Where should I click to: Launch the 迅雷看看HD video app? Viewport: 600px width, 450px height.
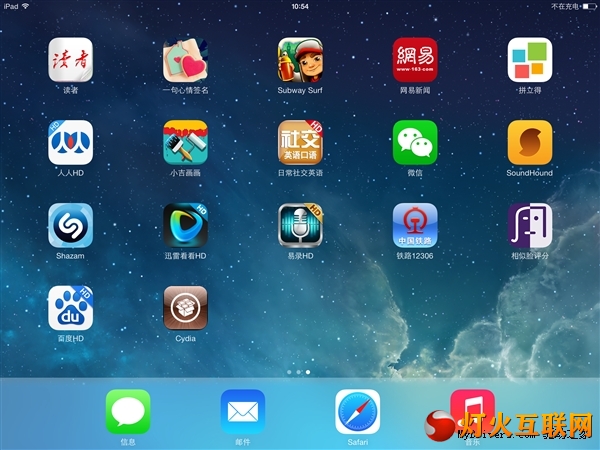pyautogui.click(x=186, y=225)
